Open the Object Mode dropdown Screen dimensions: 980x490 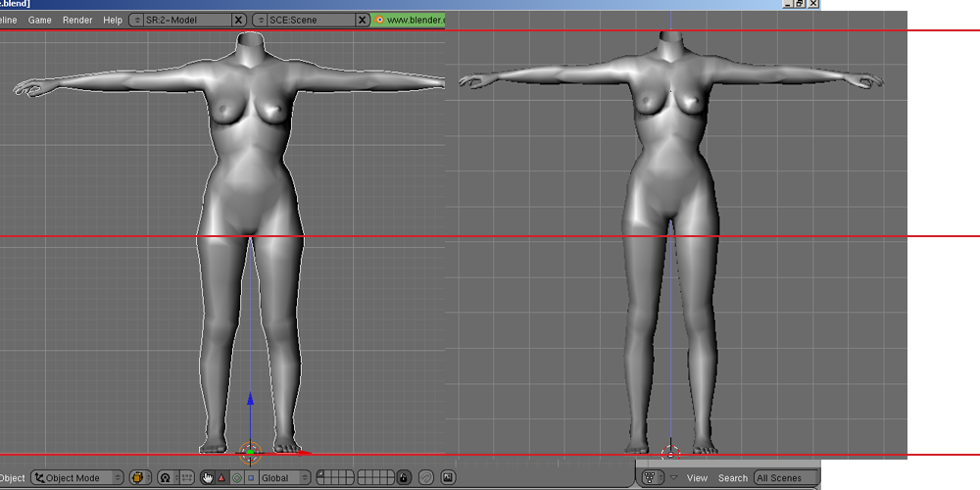coord(76,477)
